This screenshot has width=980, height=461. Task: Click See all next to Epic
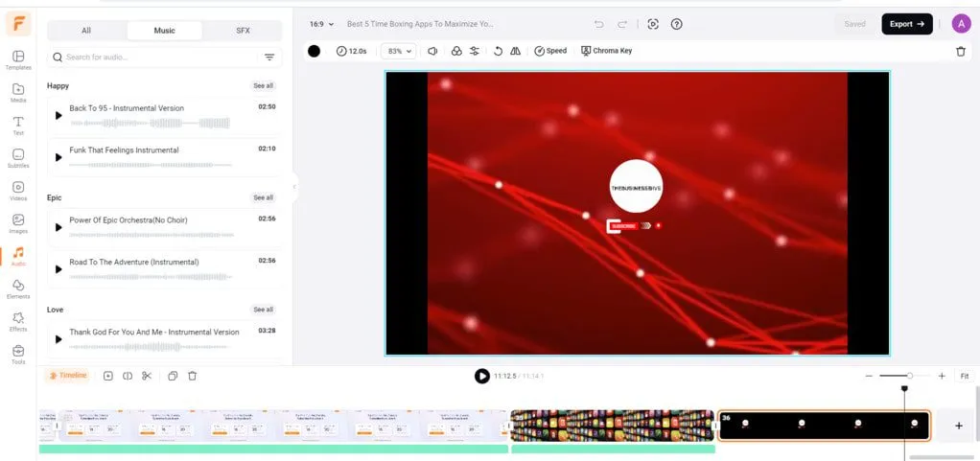[263, 197]
